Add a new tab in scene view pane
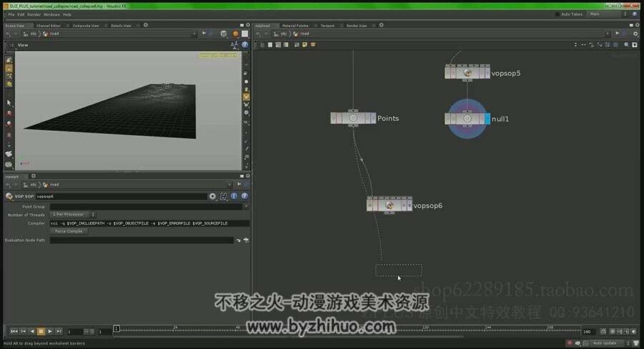Screen dimensions: 644x349 click(145, 25)
